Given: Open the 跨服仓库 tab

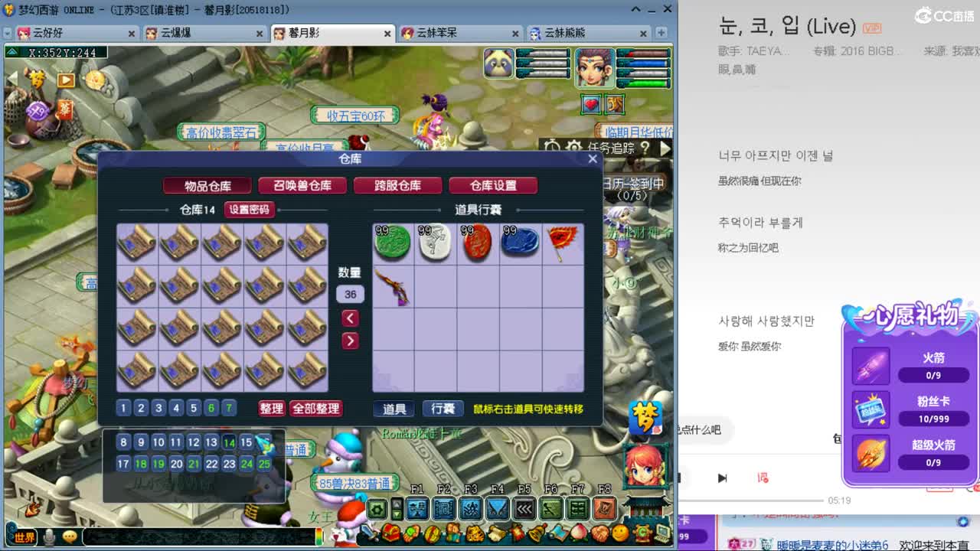Looking at the screenshot, I should pos(397,186).
